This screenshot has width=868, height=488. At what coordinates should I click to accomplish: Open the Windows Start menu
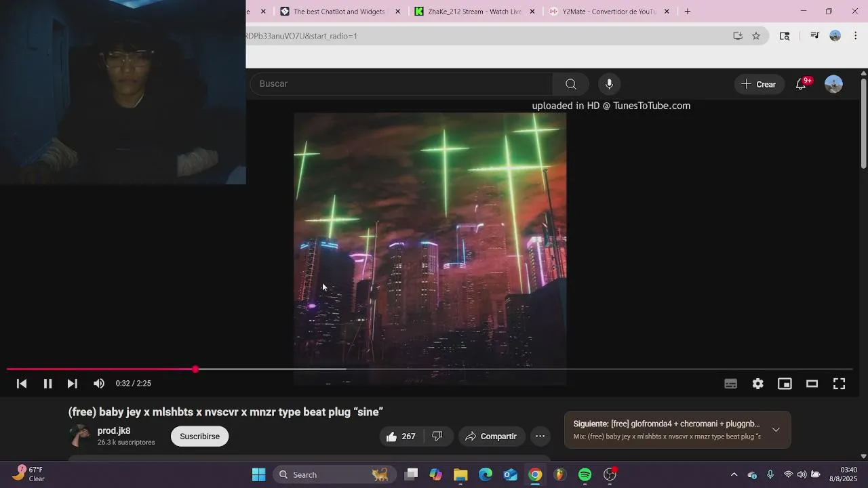click(258, 474)
